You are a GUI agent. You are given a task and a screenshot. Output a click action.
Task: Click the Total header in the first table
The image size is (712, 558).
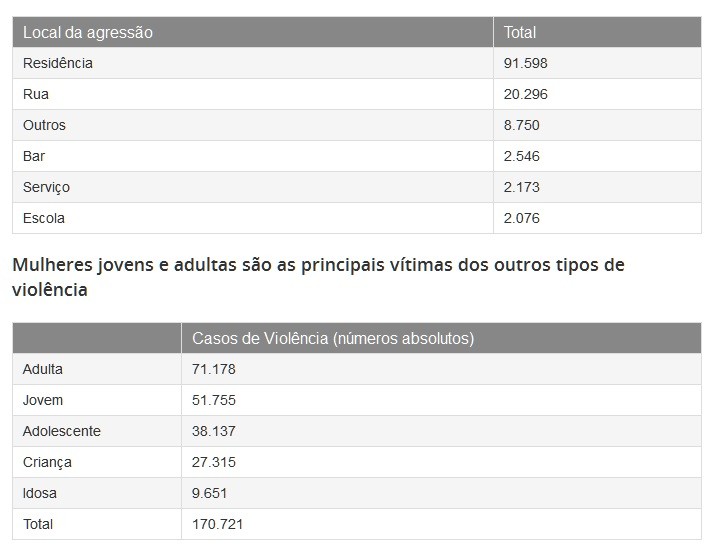pyautogui.click(x=520, y=32)
